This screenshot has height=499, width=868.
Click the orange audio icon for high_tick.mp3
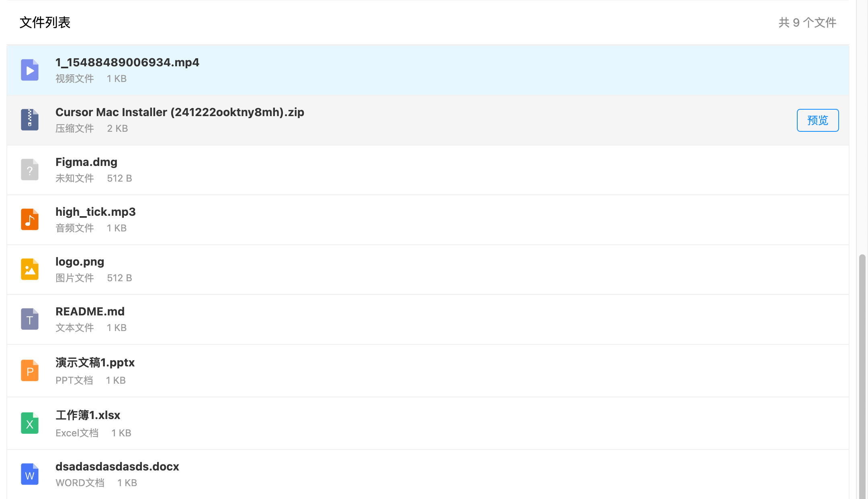click(x=30, y=219)
